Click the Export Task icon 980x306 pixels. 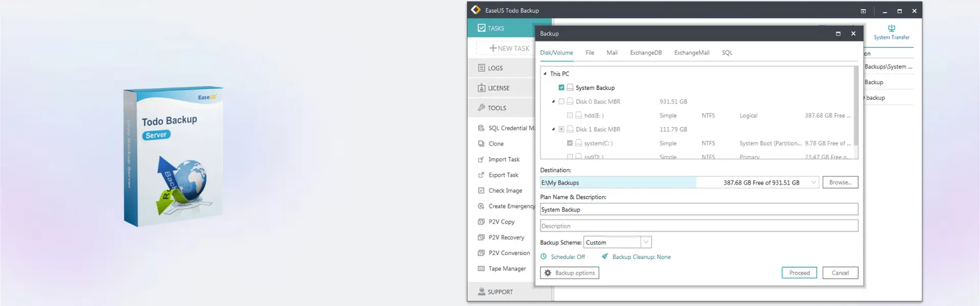(481, 175)
